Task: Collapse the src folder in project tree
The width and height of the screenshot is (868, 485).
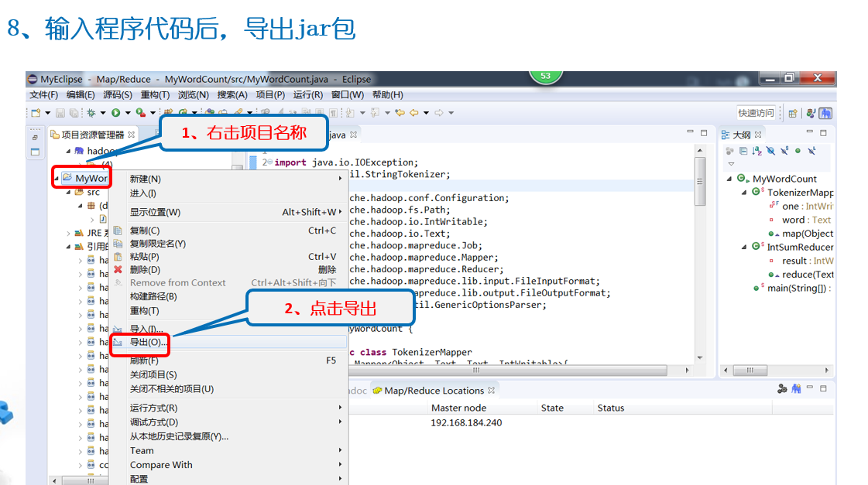Action: coord(68,193)
